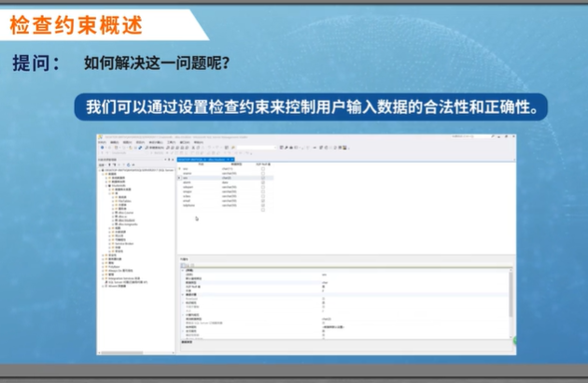Select the Service Broker tree item
The width and height of the screenshot is (588, 383).
click(124, 244)
